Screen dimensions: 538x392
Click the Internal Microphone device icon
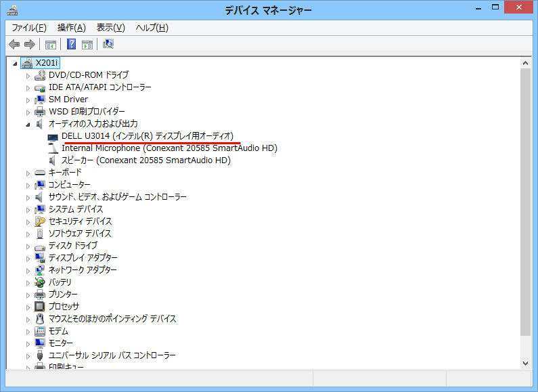click(53, 148)
